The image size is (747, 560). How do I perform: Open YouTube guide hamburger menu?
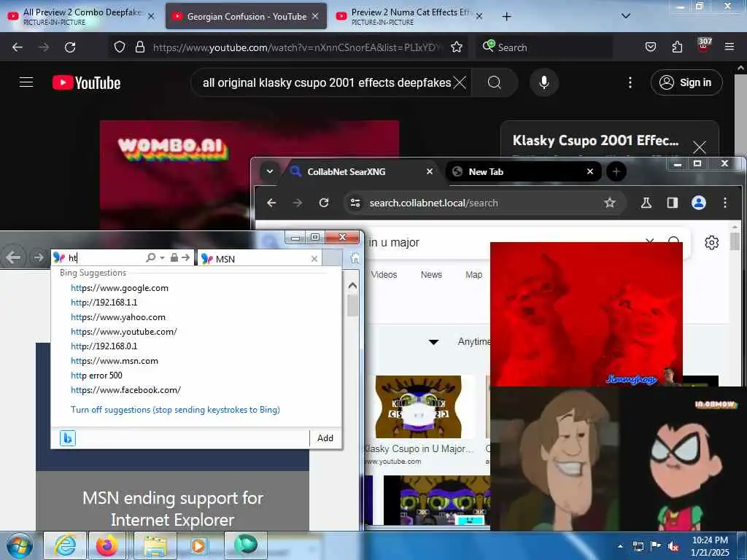(x=26, y=82)
